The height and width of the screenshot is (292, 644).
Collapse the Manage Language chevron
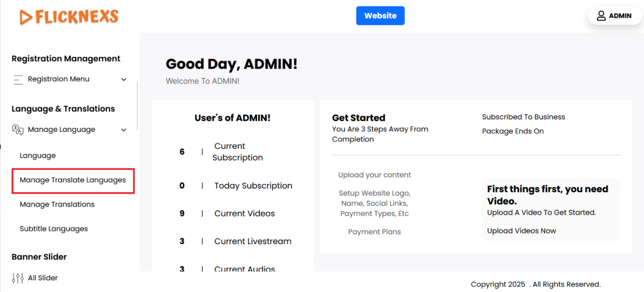[x=123, y=130]
